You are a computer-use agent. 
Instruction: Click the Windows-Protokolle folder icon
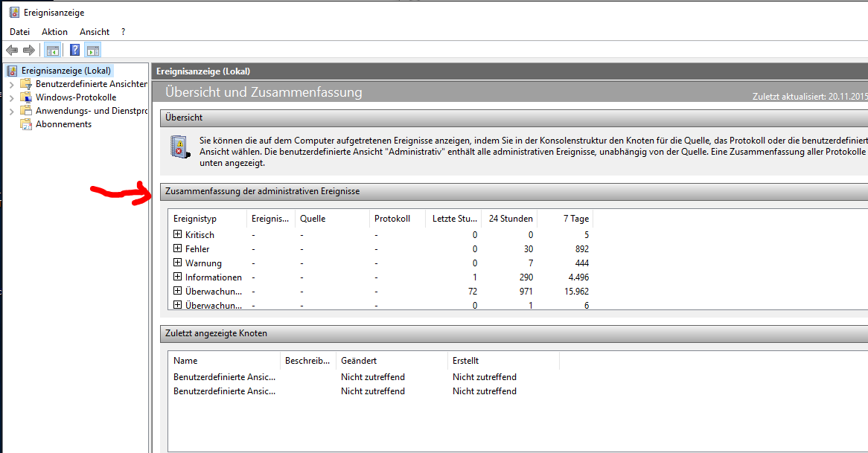(x=26, y=97)
